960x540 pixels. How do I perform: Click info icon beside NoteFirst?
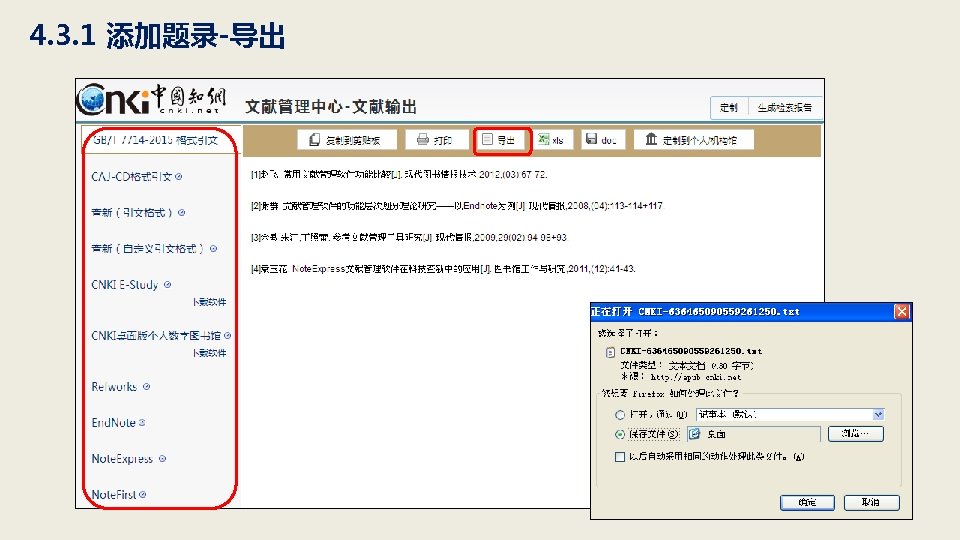pyautogui.click(x=142, y=494)
